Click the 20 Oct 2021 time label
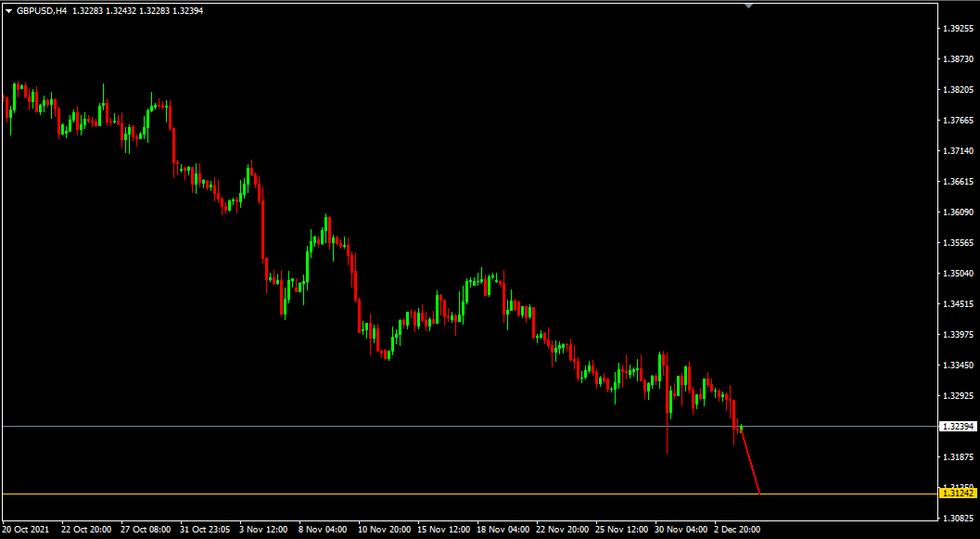The image size is (980, 539). 26,530
